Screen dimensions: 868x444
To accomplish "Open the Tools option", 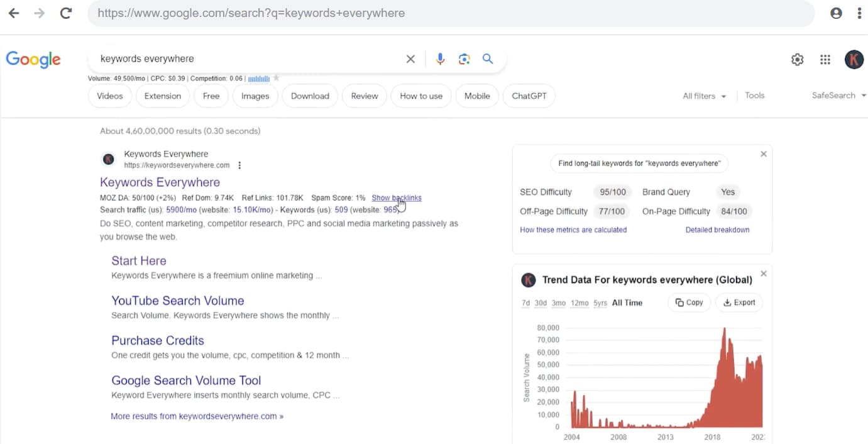I will [x=754, y=96].
